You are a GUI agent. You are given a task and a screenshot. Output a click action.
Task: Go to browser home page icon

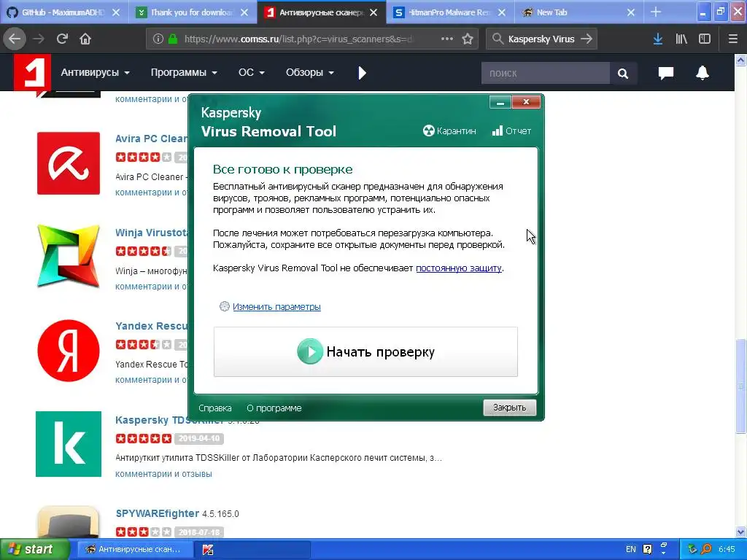pos(85,39)
